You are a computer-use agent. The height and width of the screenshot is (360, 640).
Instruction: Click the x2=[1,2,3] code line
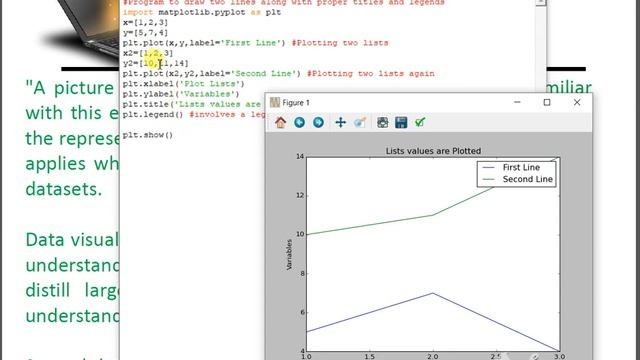[148, 53]
